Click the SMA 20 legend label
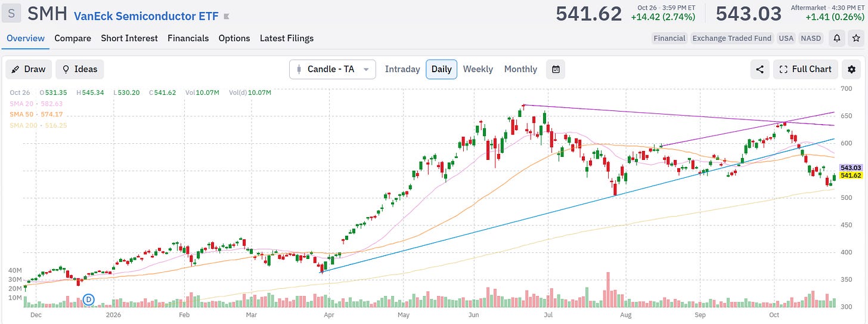868x324 pixels. coord(36,104)
